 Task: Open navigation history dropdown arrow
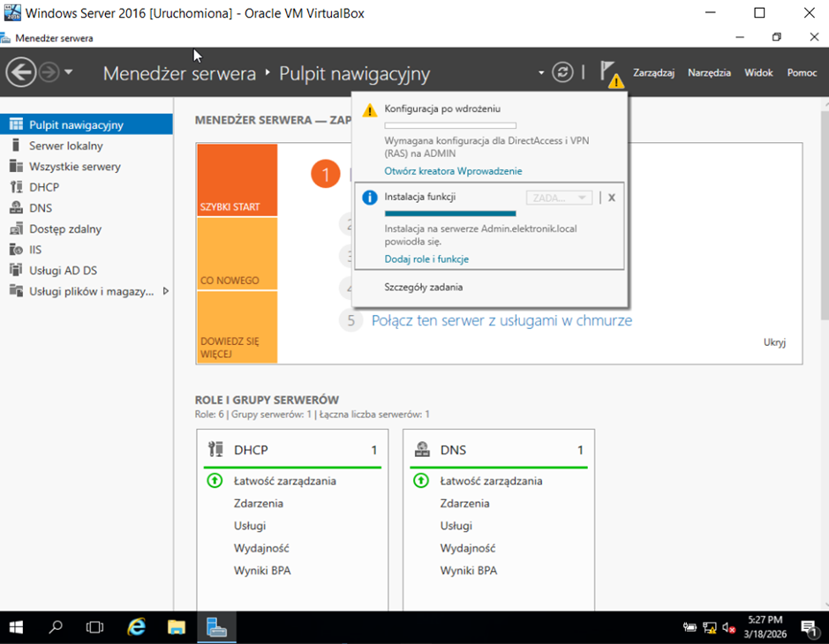69,72
